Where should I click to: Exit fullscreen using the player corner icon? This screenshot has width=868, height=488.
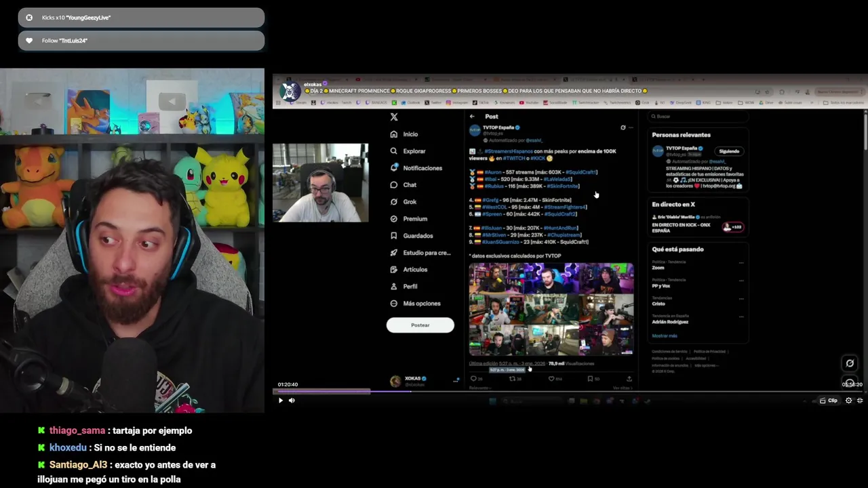pos(860,401)
